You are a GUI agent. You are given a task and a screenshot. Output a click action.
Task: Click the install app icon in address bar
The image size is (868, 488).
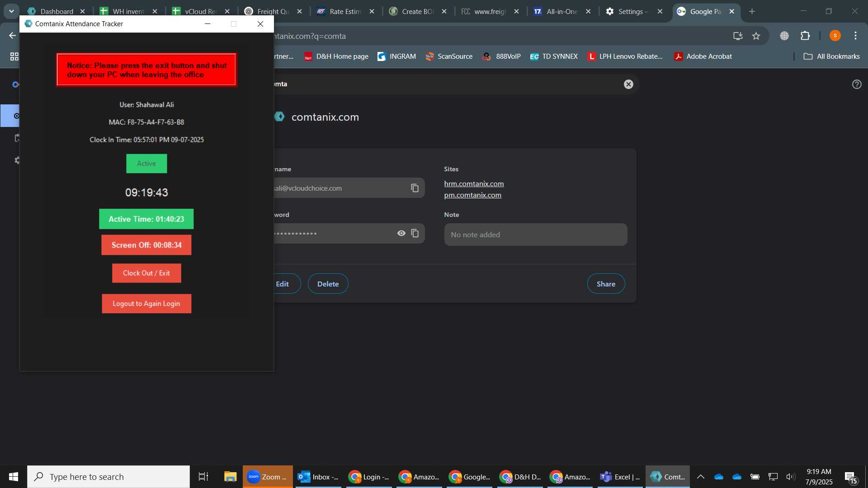click(738, 36)
